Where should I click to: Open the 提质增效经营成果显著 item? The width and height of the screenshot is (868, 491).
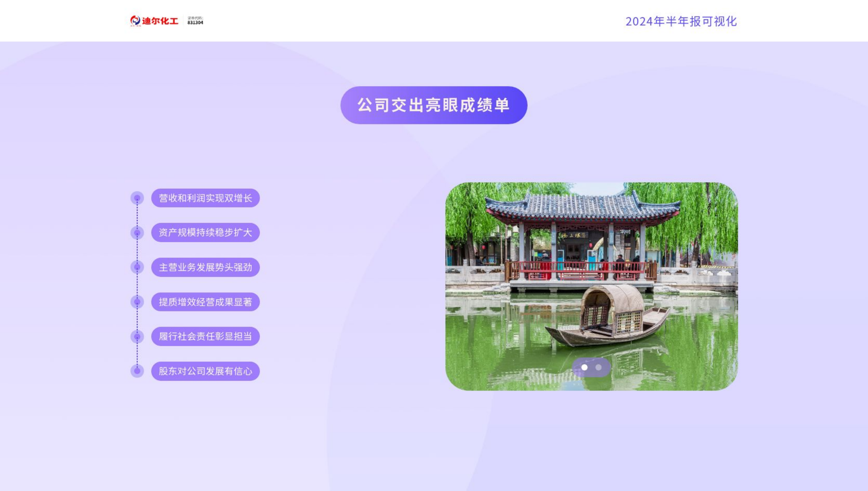point(205,302)
